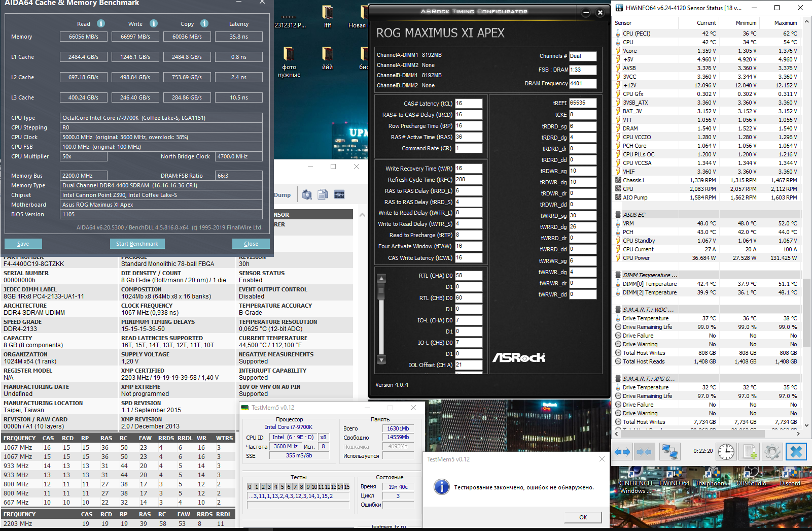The image size is (812, 531).
Task: Expand sensor columns with HWiNFO outward arrows icon
Action: 622,451
